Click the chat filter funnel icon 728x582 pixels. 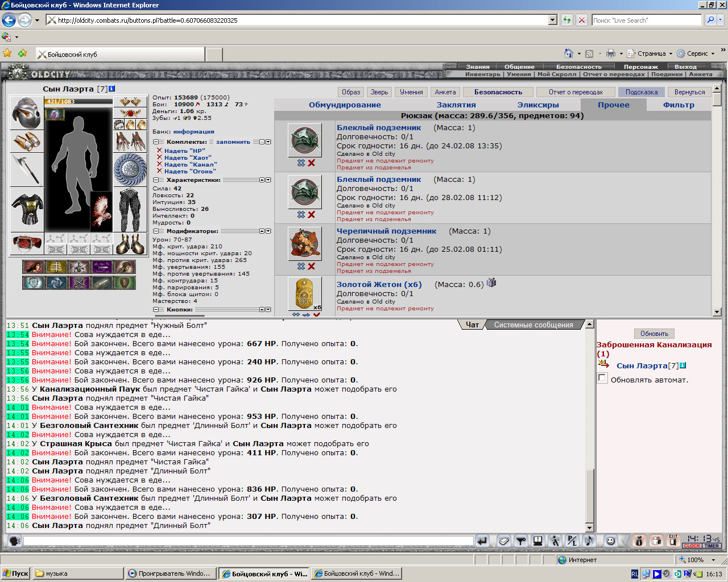coord(520,541)
